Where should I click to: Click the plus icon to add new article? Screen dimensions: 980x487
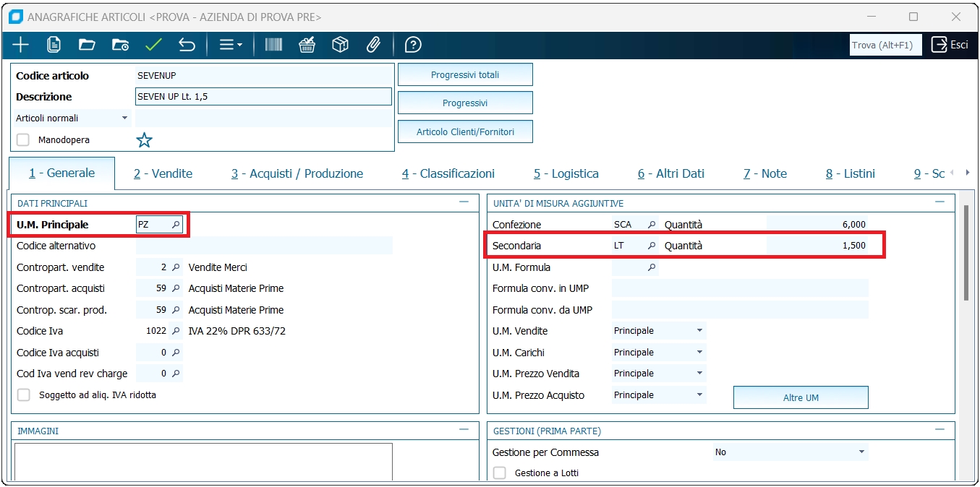click(20, 45)
